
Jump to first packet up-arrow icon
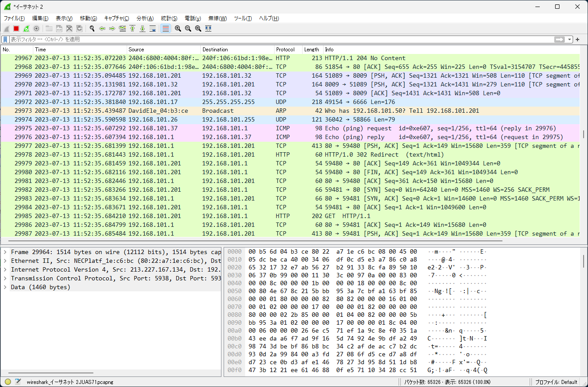(132, 29)
